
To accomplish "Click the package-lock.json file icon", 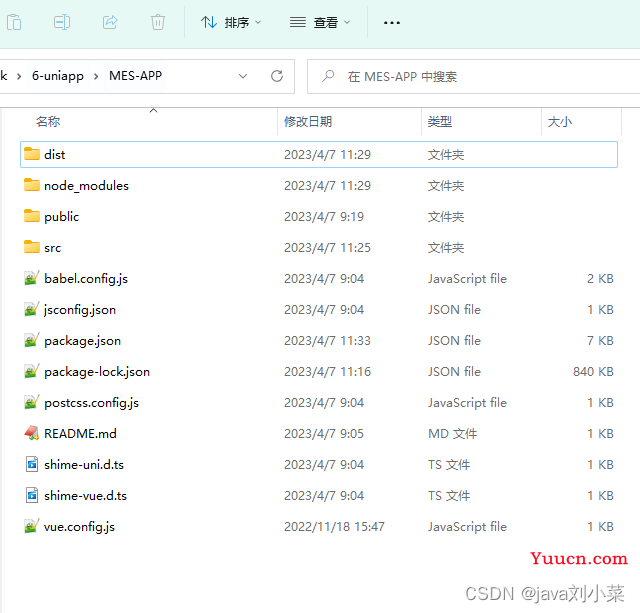I will [32, 371].
